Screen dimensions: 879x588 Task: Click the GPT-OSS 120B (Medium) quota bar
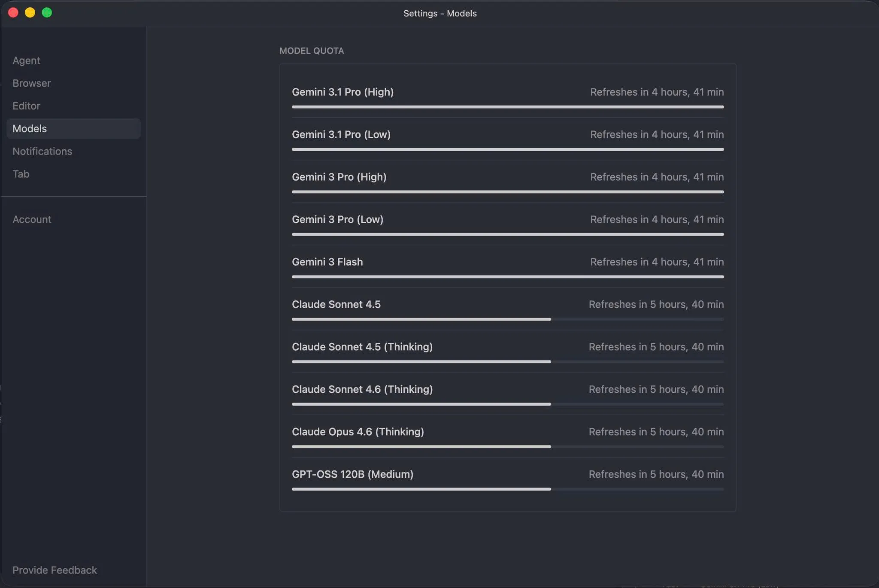[507, 489]
